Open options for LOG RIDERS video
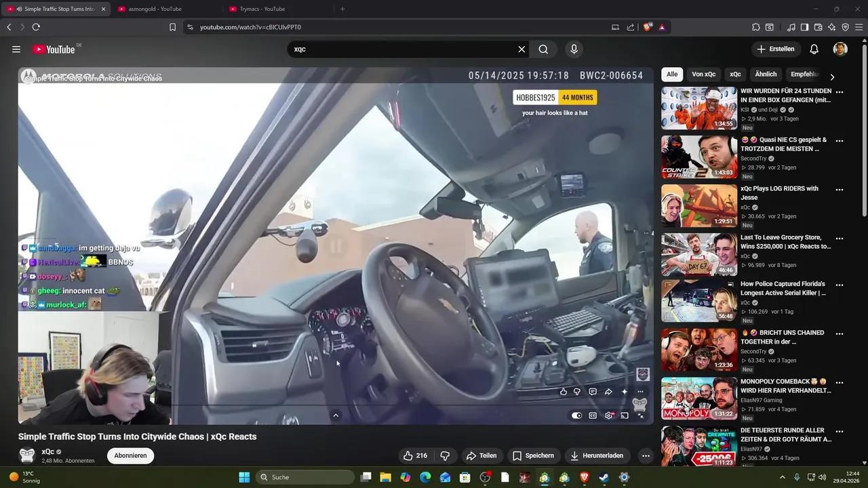Image resolution: width=868 pixels, height=488 pixels. click(x=840, y=190)
